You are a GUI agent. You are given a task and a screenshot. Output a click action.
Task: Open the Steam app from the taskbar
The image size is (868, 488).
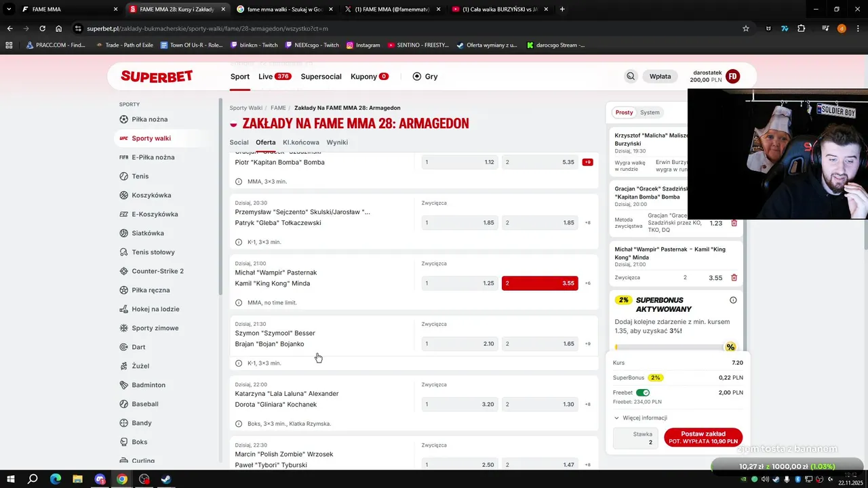[166, 479]
